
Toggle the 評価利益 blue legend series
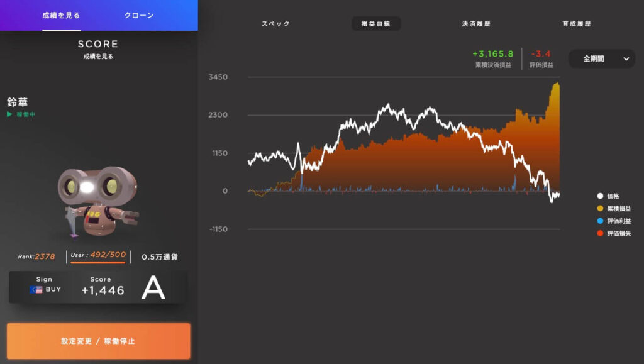[x=600, y=221]
